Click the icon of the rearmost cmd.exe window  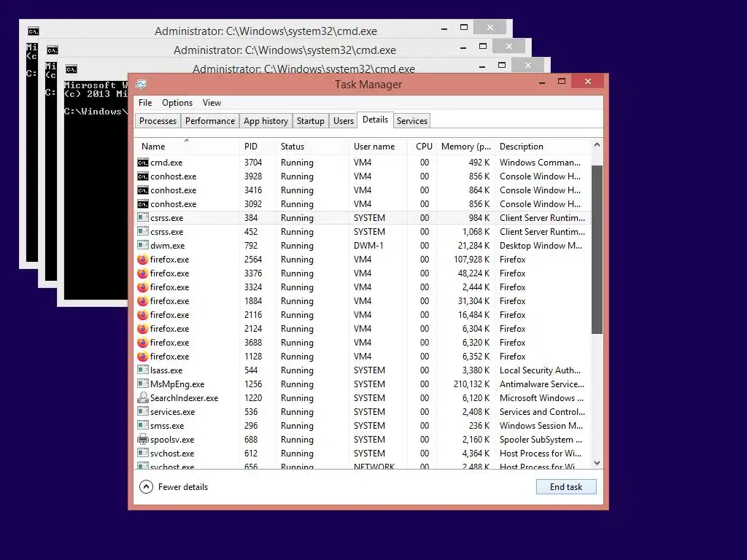(x=34, y=31)
